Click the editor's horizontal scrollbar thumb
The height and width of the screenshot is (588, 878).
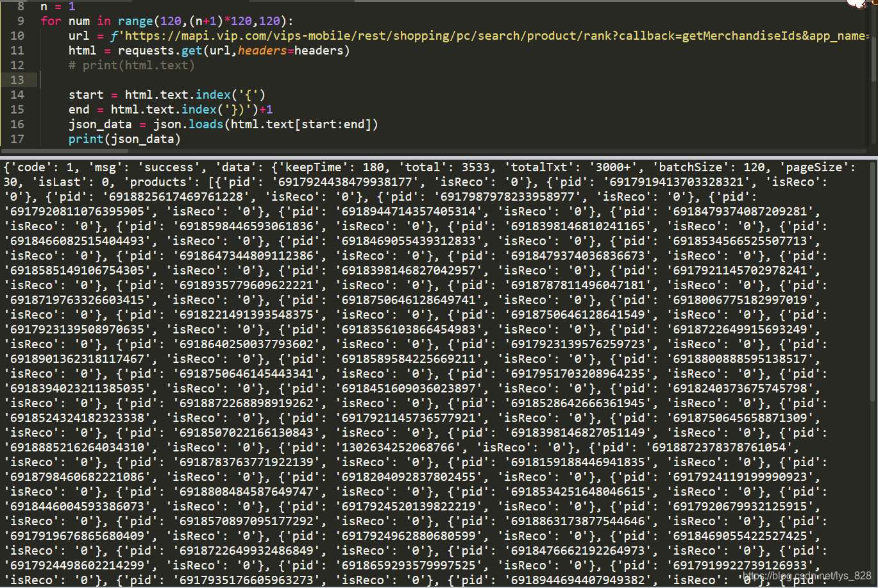(64, 151)
